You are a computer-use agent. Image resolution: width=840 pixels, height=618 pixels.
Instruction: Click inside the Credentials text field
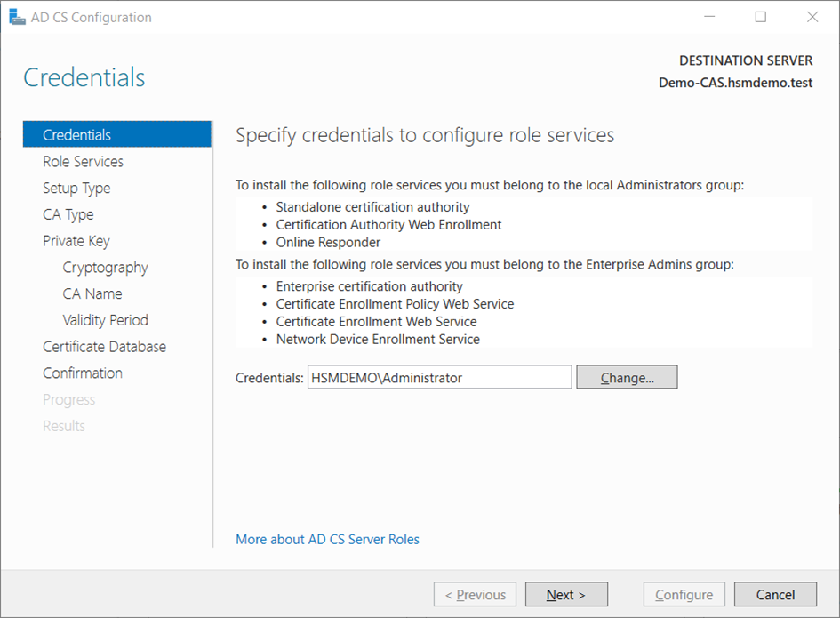point(439,378)
